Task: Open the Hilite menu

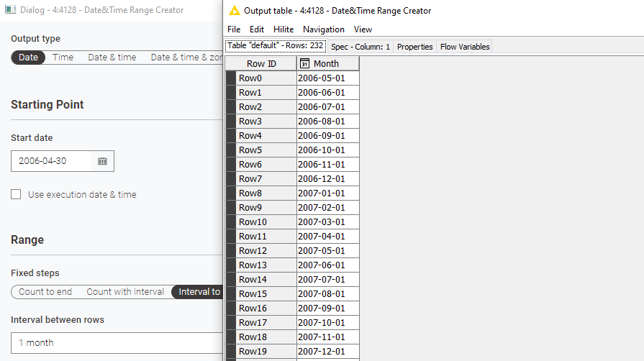Action: pyautogui.click(x=284, y=29)
